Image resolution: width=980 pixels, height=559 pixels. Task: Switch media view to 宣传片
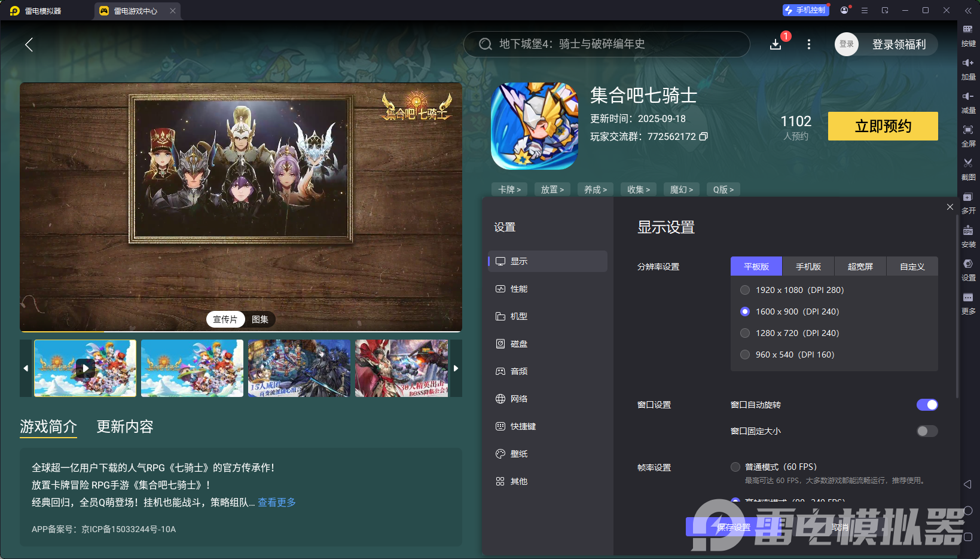pos(225,319)
